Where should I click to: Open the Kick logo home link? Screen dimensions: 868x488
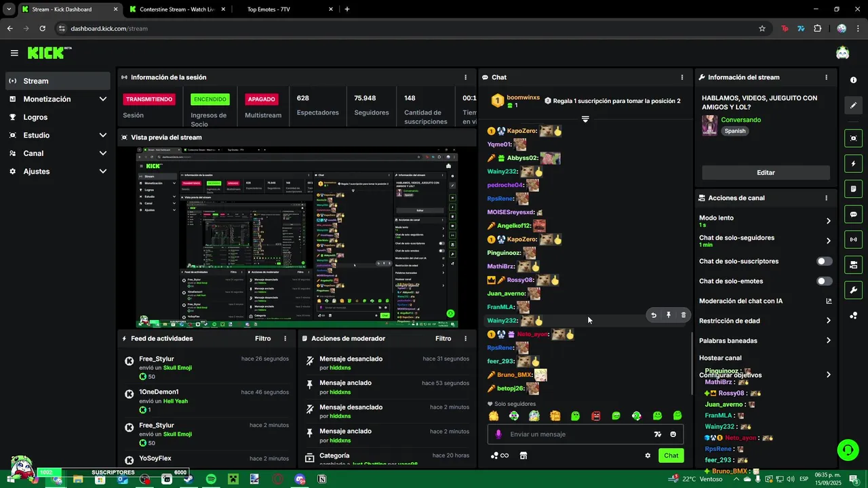pos(49,53)
